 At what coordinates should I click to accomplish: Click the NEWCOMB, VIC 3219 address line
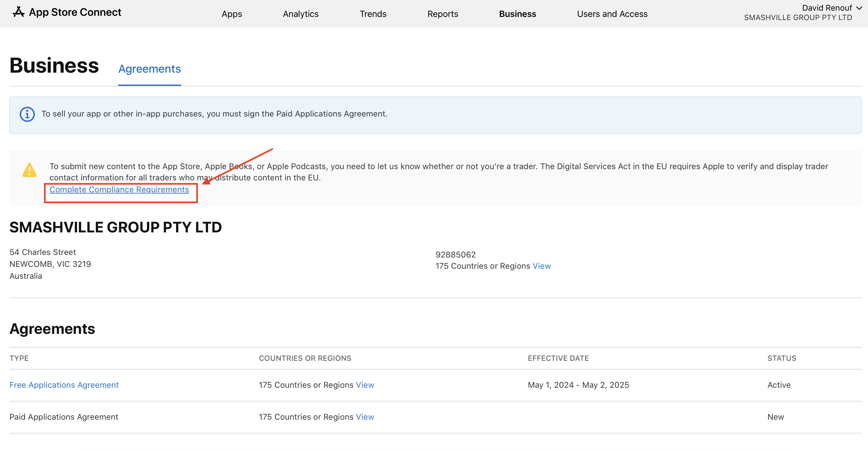(50, 264)
